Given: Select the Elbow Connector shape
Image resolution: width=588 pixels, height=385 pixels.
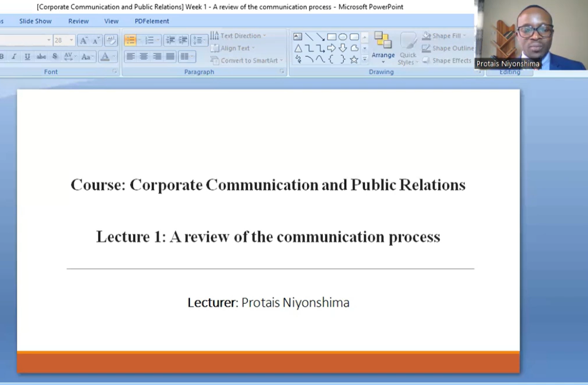Looking at the screenshot, I should click(x=309, y=48).
